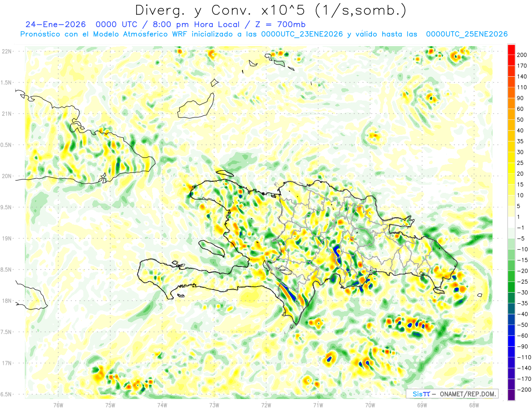532x411 pixels.
Task: Select the positive '30' color scale value
Action: click(521, 152)
